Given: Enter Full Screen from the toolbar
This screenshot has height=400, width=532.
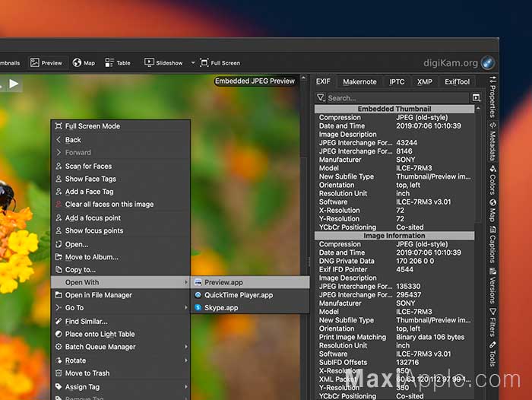Looking at the screenshot, I should coord(220,63).
